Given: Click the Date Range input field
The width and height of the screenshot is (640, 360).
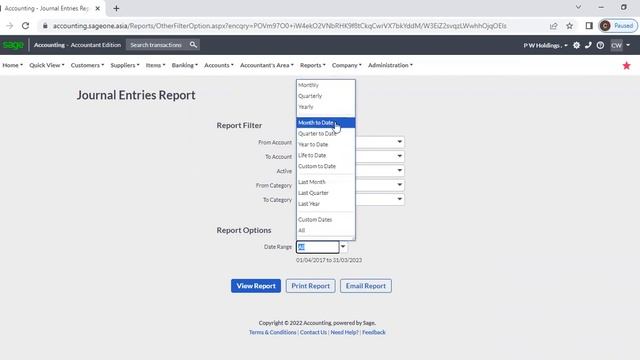Looking at the screenshot, I should 318,247.
